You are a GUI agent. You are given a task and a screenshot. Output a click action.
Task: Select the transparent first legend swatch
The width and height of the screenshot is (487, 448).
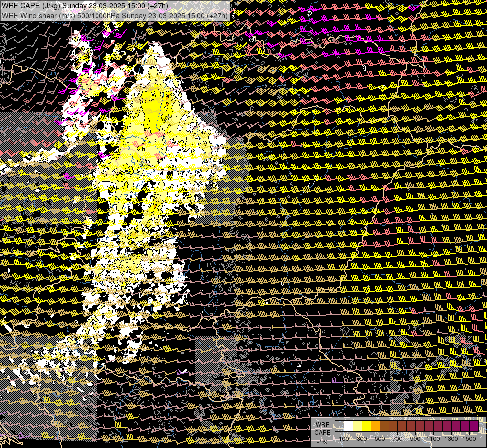[x=339, y=426]
